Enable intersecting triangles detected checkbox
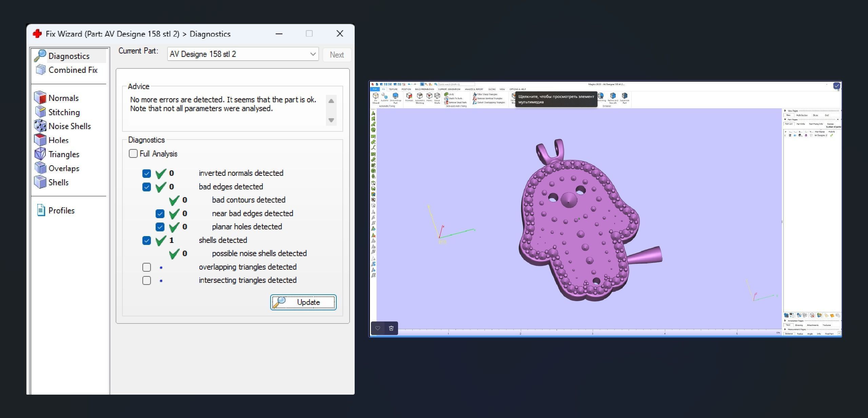 [x=146, y=280]
